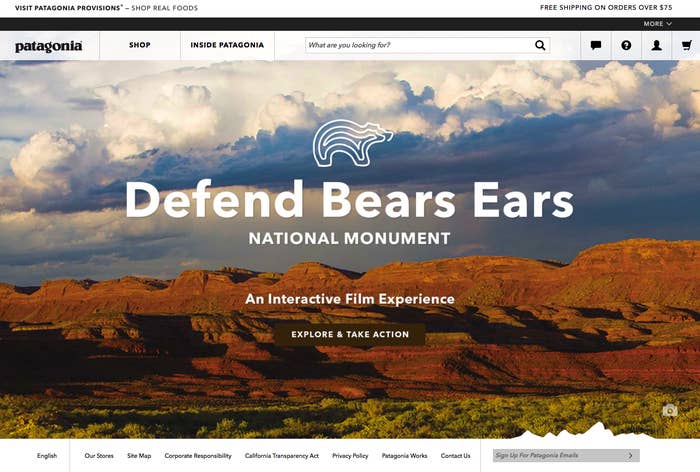Open the Contact Us link
This screenshot has height=472, width=700.
[x=455, y=455]
